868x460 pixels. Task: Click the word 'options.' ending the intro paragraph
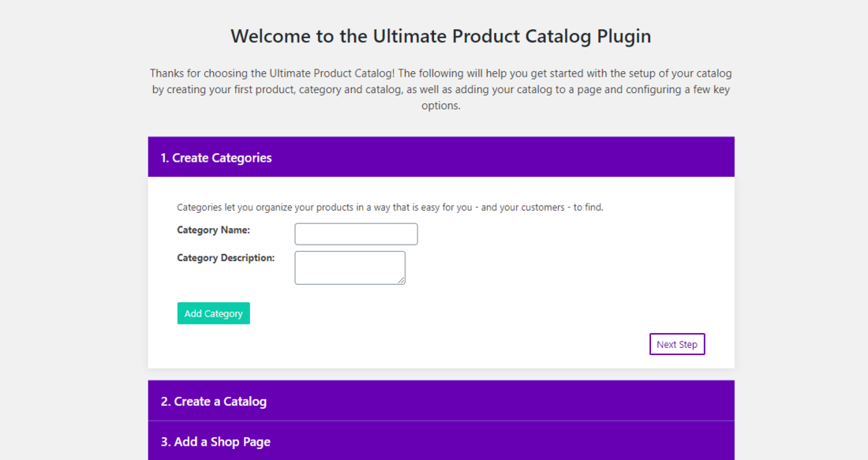tap(441, 106)
